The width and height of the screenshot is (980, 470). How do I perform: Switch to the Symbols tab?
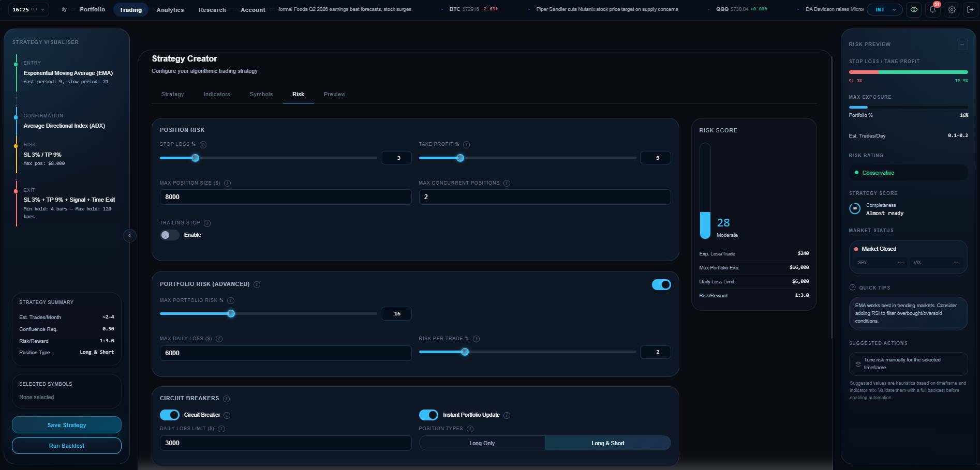pos(261,94)
